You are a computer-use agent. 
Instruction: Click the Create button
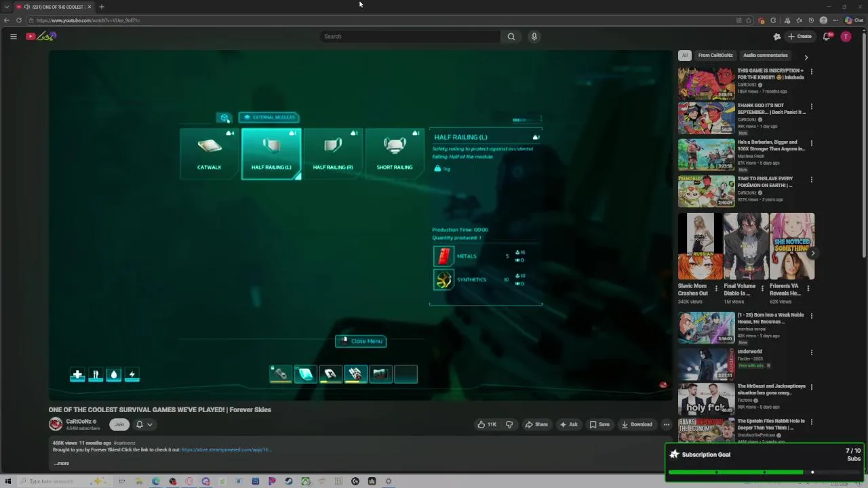pyautogui.click(x=800, y=37)
